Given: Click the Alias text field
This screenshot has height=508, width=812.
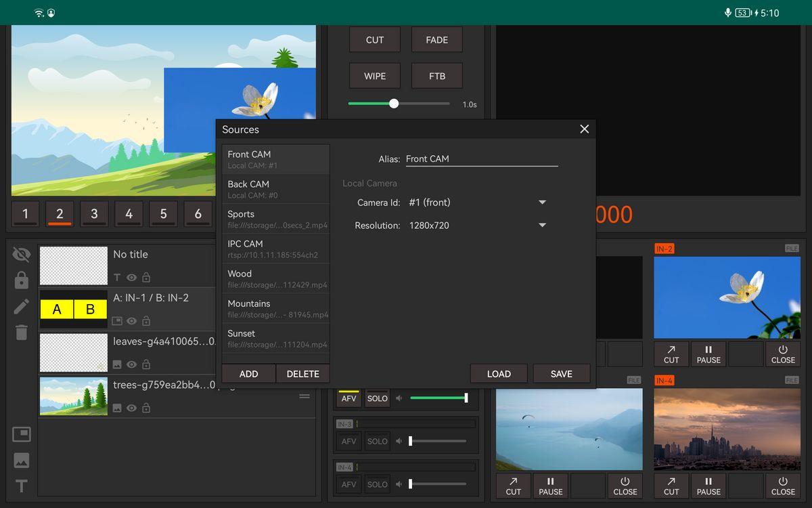Looking at the screenshot, I should (x=482, y=158).
